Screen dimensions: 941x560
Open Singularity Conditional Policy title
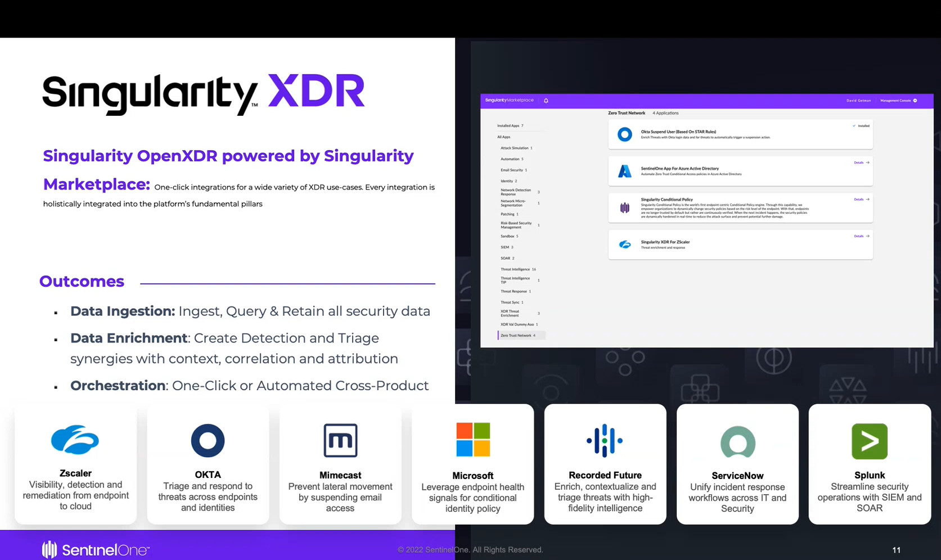click(x=667, y=200)
